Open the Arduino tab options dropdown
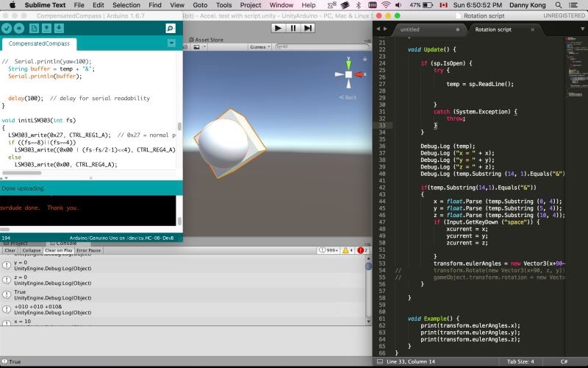 (171, 43)
